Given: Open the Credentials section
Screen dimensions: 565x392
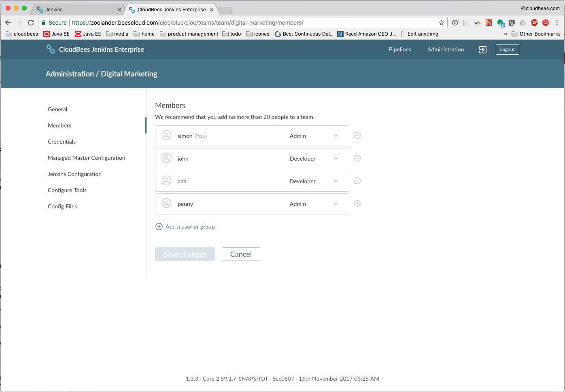Looking at the screenshot, I should [x=62, y=142].
